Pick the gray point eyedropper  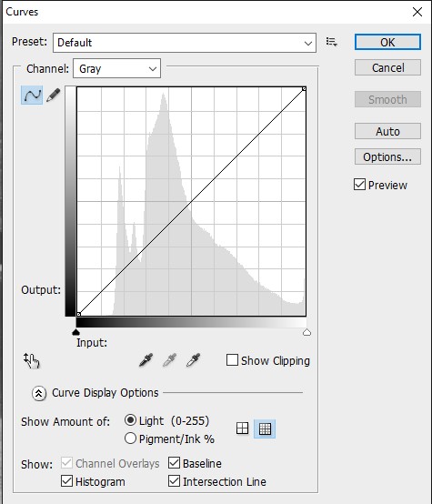pos(169,360)
